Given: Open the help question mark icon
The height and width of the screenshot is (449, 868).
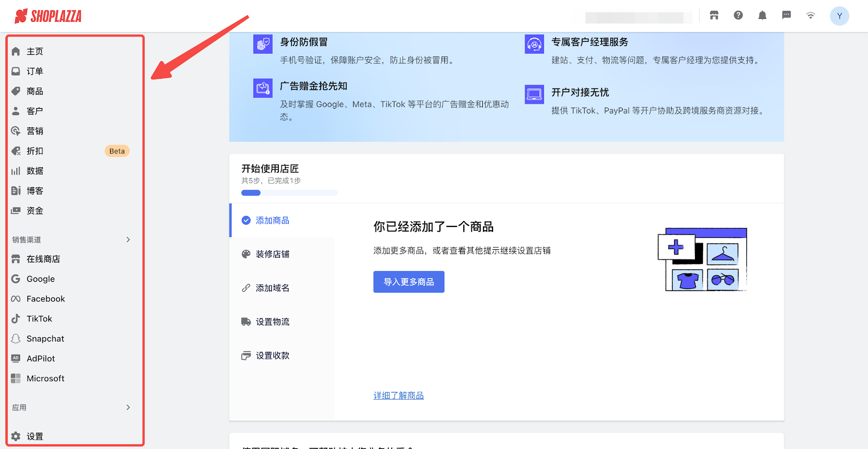Looking at the screenshot, I should [738, 15].
